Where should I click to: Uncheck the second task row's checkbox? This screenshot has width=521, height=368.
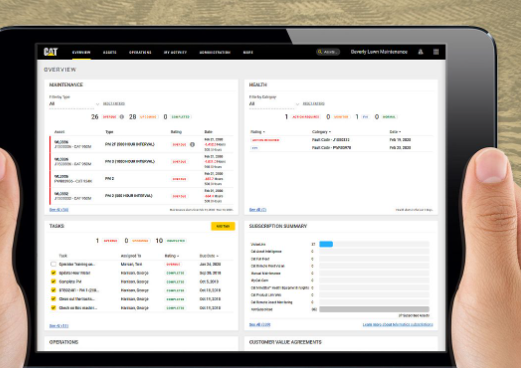(x=53, y=273)
